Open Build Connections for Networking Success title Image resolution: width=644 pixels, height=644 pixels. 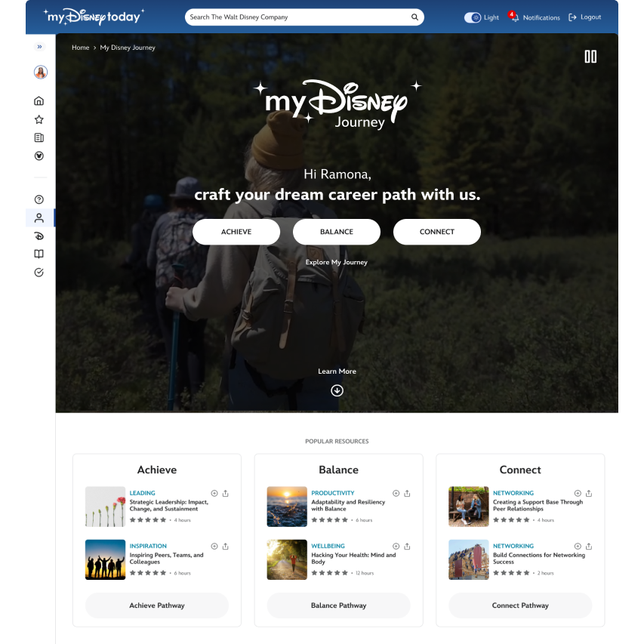click(x=539, y=559)
